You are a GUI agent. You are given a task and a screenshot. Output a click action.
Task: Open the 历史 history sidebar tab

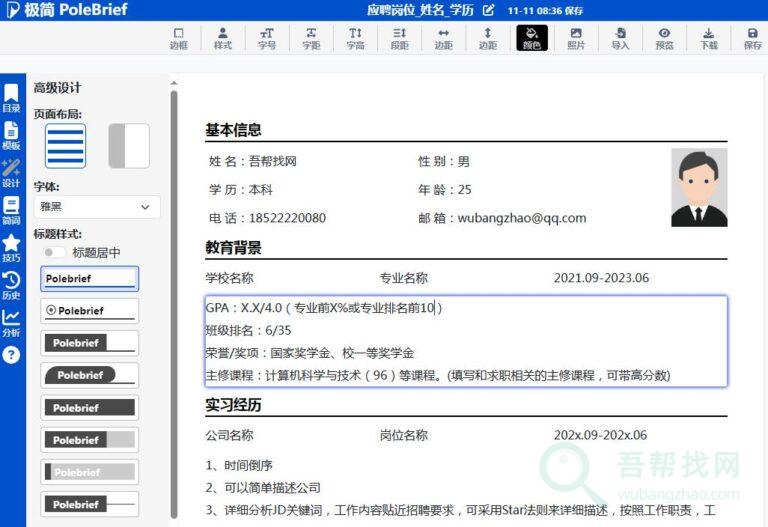11,285
